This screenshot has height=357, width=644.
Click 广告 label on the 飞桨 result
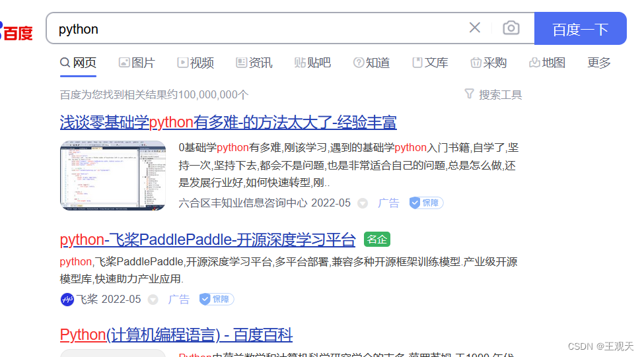(178, 299)
